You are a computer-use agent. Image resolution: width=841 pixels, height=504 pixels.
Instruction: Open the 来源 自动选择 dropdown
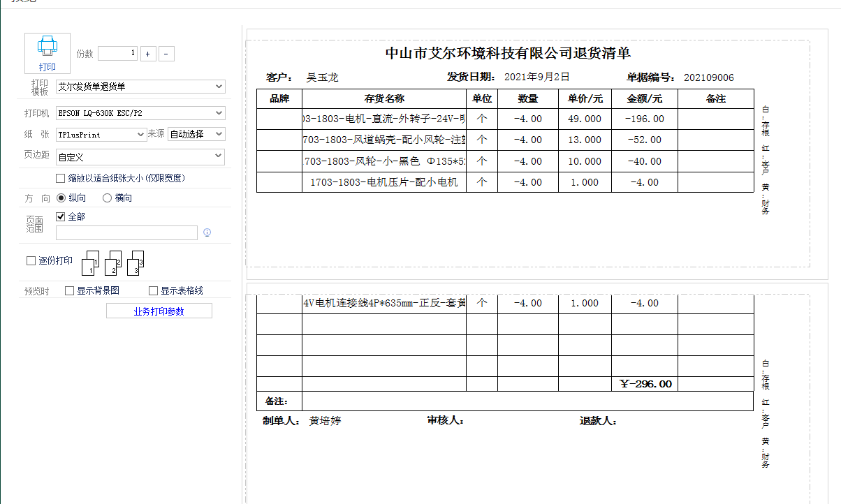click(196, 134)
